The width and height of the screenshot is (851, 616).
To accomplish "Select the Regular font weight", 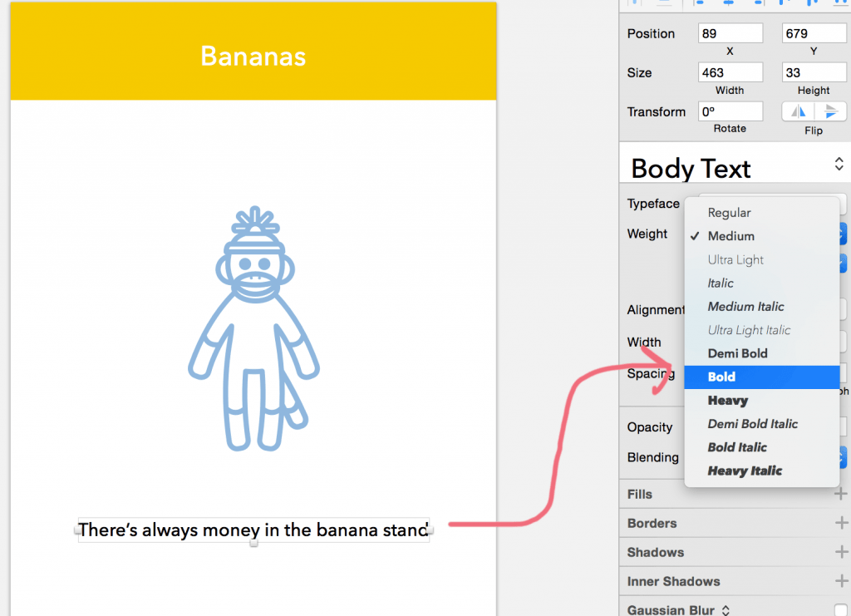I will point(729,213).
